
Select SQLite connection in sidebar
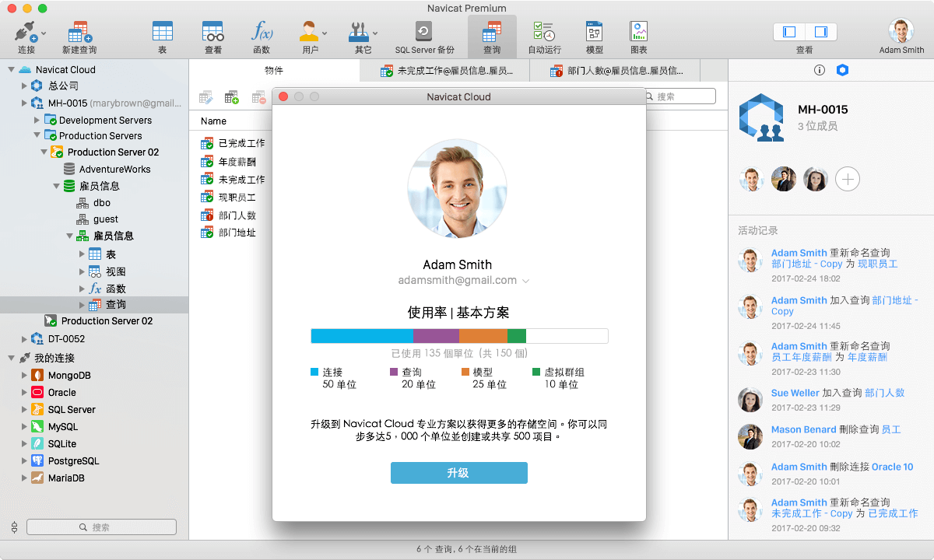pos(62,444)
